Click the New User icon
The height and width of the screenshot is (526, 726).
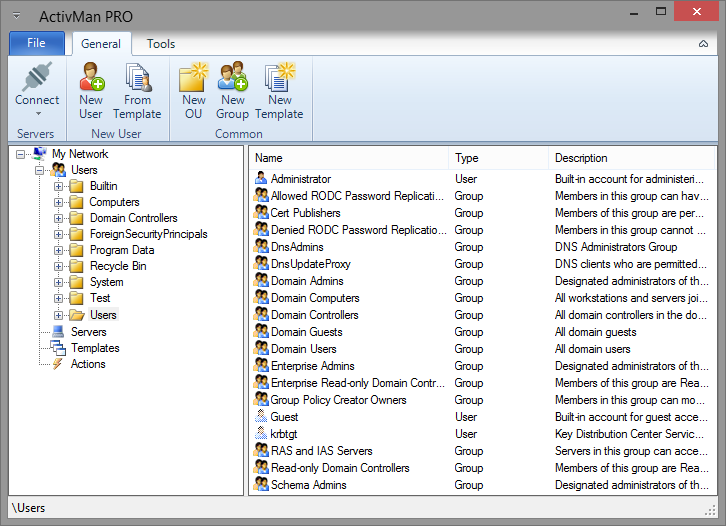[91, 76]
